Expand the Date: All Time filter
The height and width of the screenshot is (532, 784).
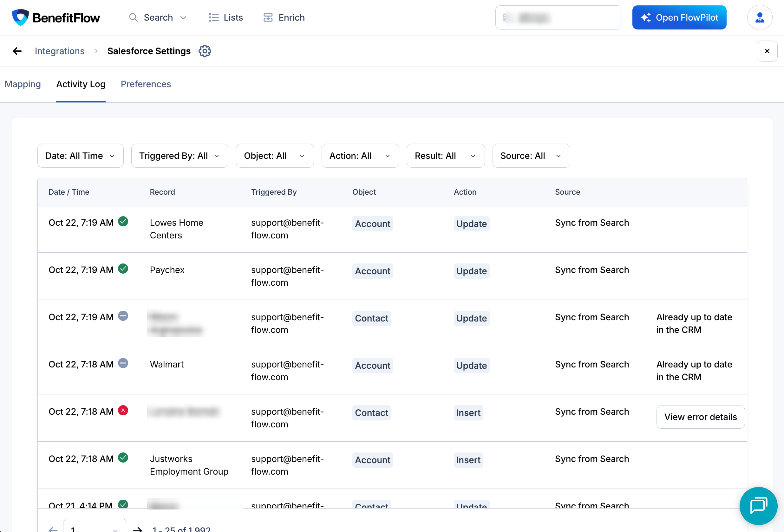pos(81,156)
